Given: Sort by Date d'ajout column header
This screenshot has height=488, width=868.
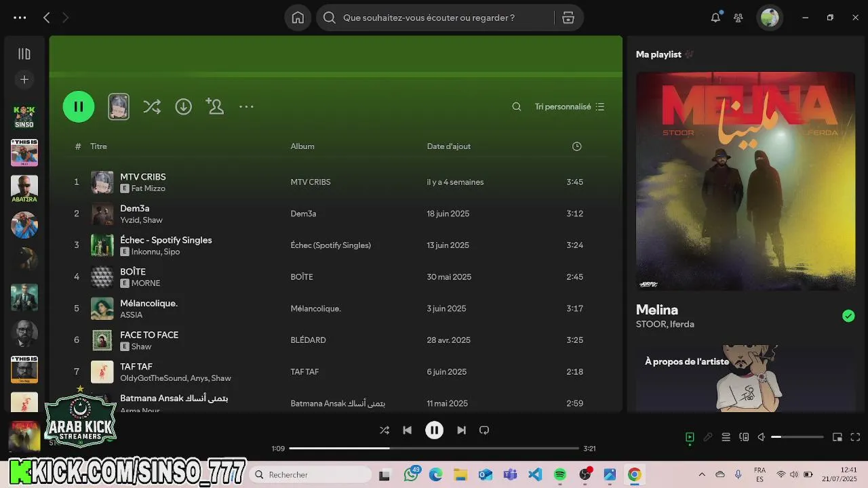Looking at the screenshot, I should point(449,146).
